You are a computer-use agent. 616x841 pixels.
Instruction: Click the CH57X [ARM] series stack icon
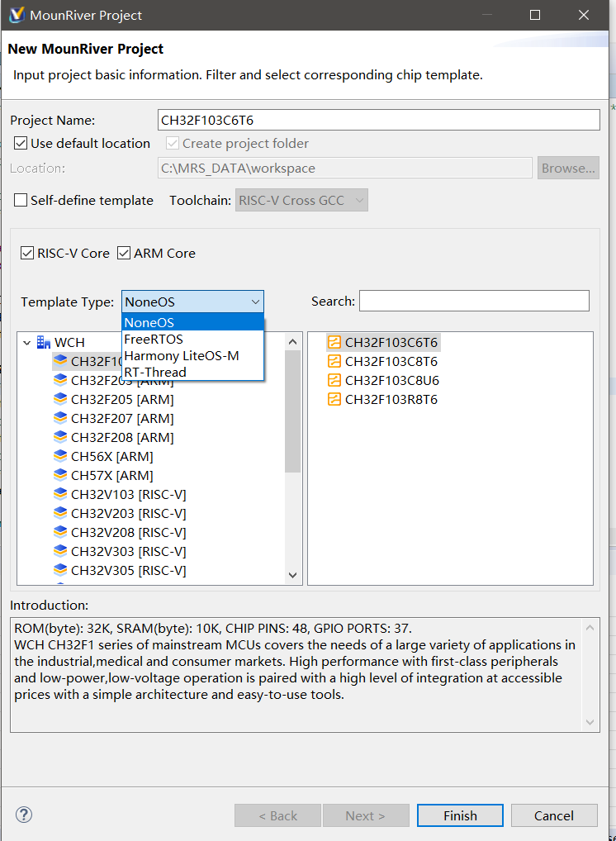[x=60, y=475]
